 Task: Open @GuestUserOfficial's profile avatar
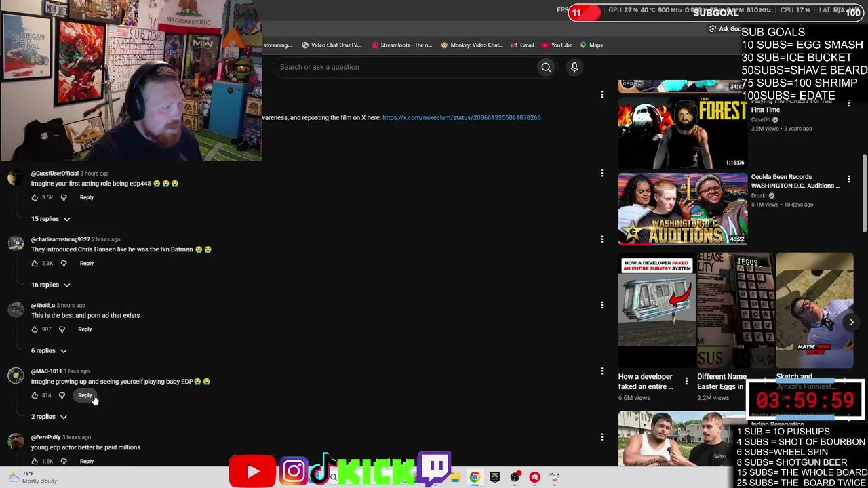[x=15, y=178]
